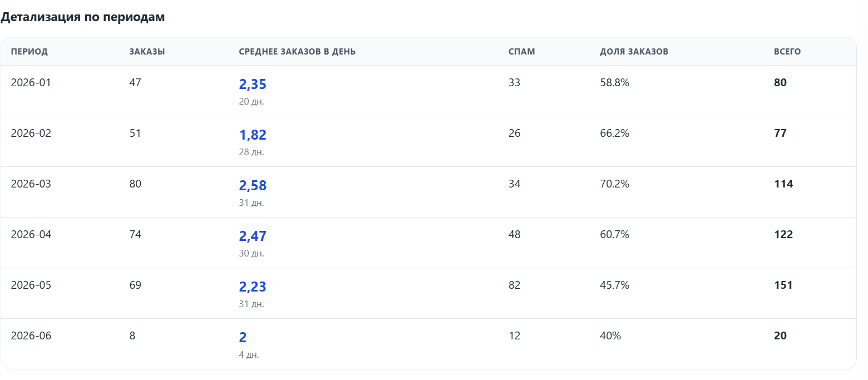
Task: Click the 2,23 average orders value
Action: pos(253,287)
